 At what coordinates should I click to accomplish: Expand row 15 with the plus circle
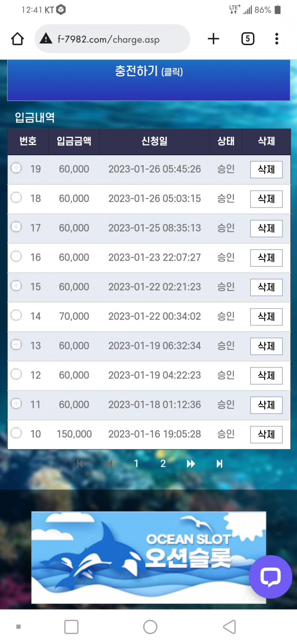point(16,286)
